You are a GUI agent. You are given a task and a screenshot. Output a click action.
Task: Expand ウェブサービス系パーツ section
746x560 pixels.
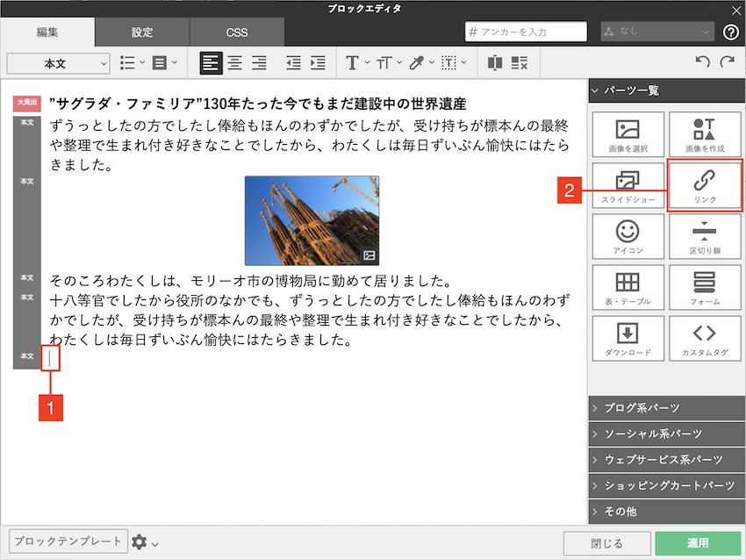(666, 459)
